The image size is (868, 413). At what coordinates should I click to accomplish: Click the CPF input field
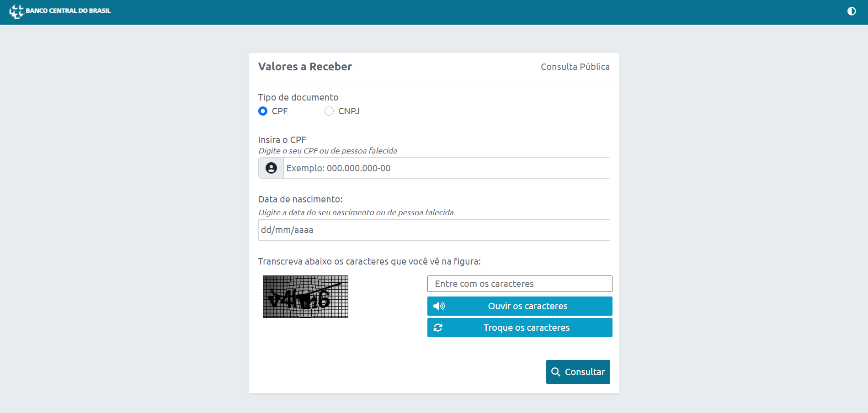pos(447,168)
